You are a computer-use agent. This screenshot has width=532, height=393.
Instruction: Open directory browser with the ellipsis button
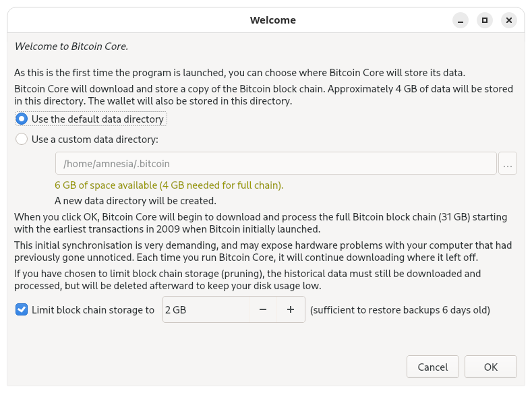tap(508, 163)
